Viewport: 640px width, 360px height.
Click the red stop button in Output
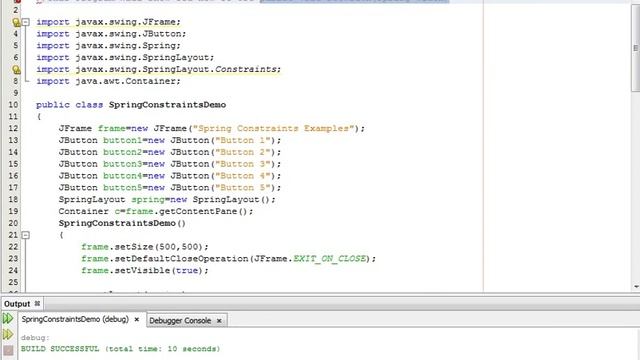tap(8, 350)
